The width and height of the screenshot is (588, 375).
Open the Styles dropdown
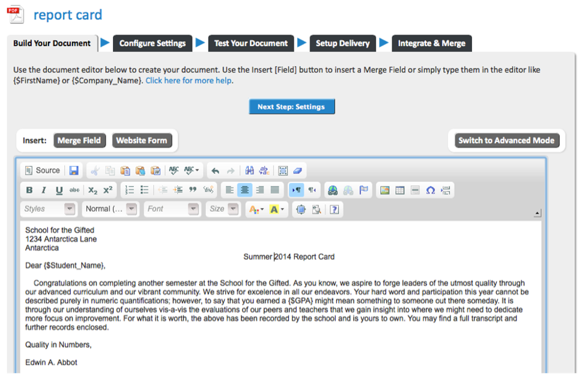[48, 209]
